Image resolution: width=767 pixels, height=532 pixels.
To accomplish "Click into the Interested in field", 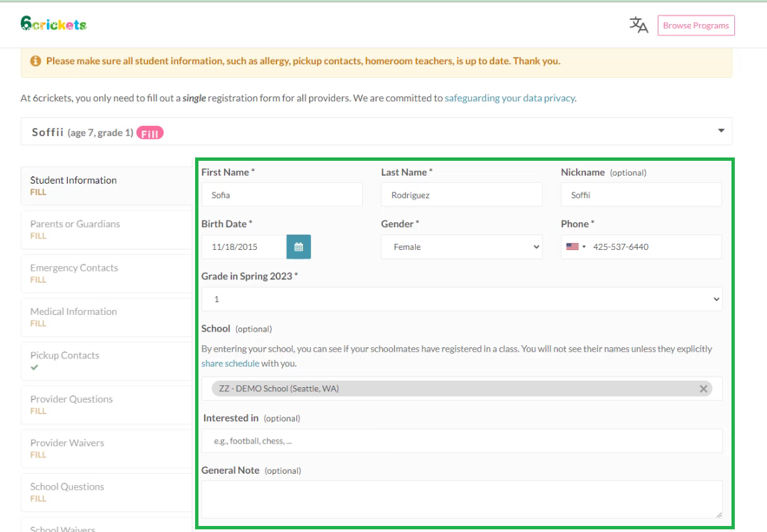I will pos(461,441).
